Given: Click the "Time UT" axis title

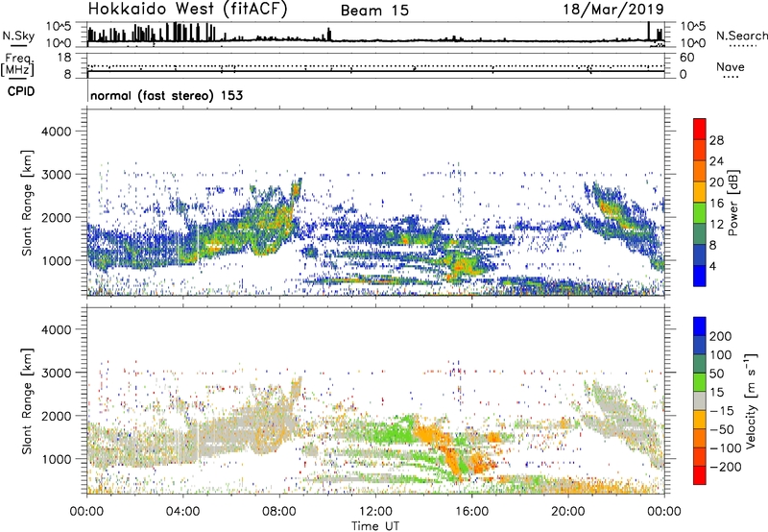Looking at the screenshot, I should click(375, 526).
